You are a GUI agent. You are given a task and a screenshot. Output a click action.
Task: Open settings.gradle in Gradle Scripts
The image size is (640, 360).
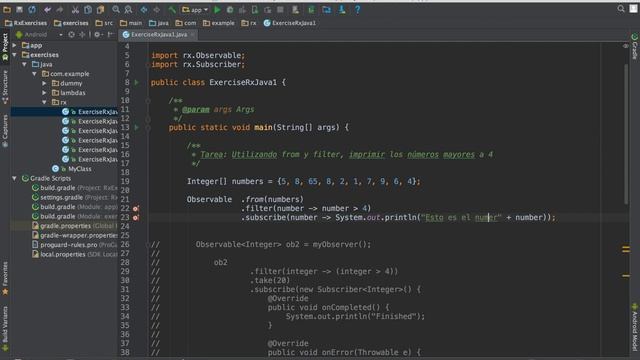coord(75,197)
